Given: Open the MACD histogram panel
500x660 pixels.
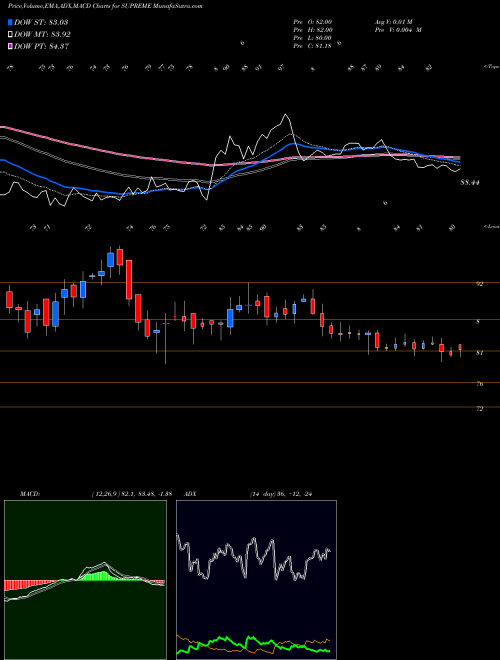Looking at the screenshot, I should [x=85, y=580].
